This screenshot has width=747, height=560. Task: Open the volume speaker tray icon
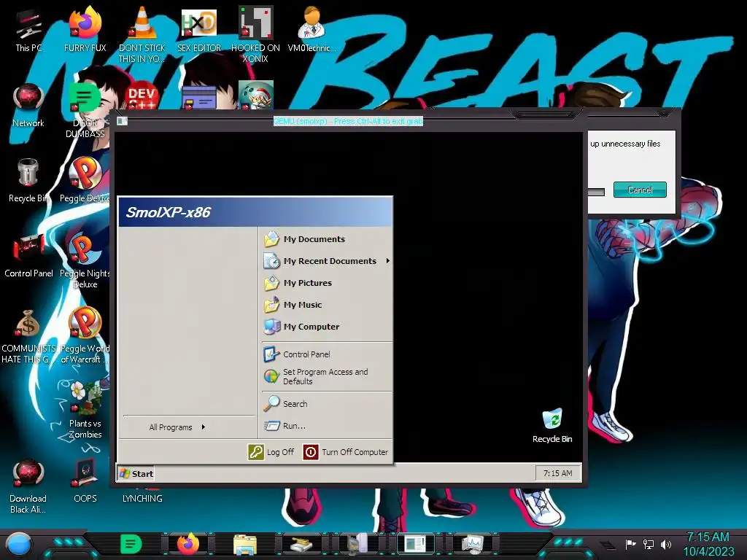[x=665, y=544]
